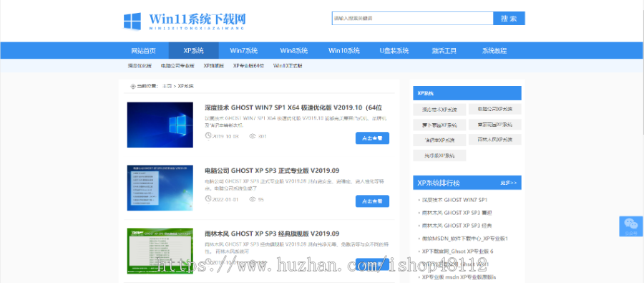Click the 电脑公司专业版 sub-navigation link

point(177,65)
